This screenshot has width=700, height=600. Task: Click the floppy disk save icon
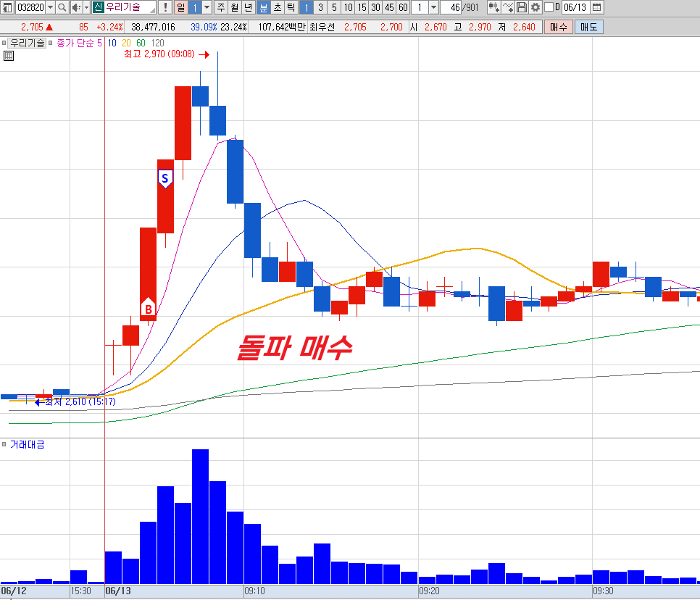pos(522,7)
